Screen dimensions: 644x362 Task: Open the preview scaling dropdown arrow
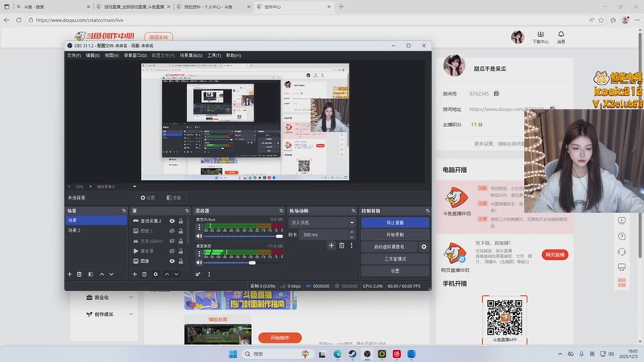click(x=134, y=187)
